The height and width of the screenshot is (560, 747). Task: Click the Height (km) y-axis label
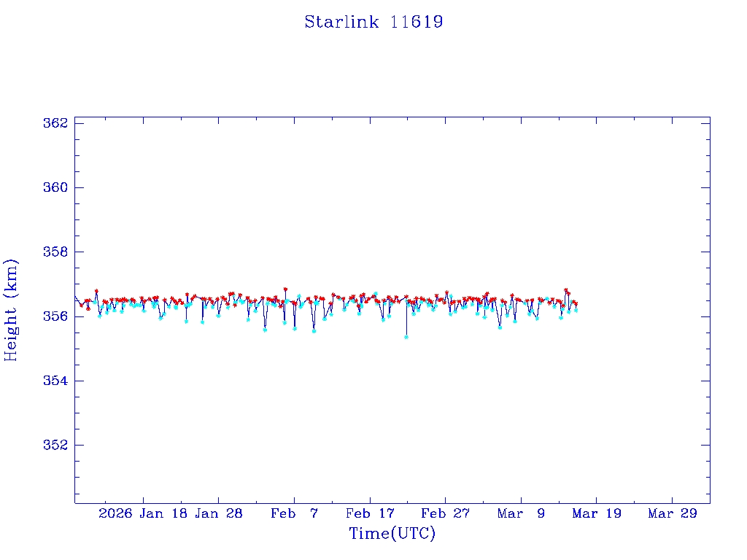(x=11, y=310)
